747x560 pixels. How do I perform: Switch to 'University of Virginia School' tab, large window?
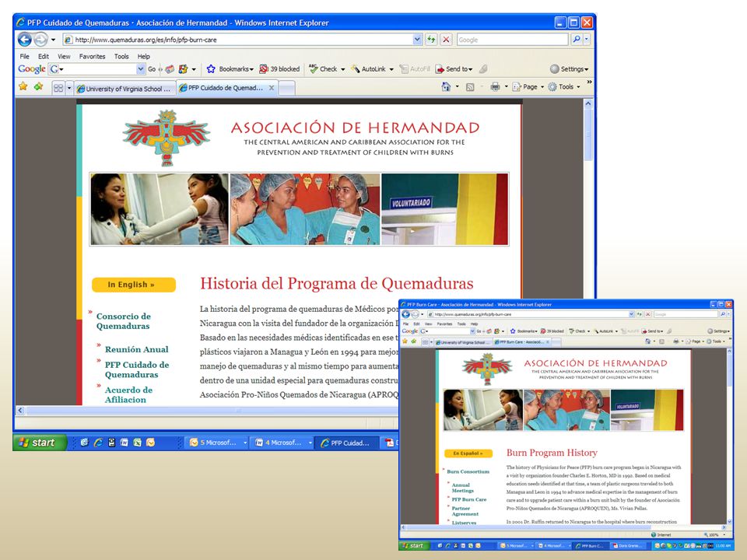point(124,88)
